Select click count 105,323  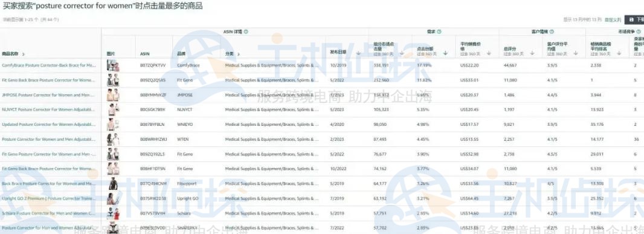pyautogui.click(x=381, y=110)
